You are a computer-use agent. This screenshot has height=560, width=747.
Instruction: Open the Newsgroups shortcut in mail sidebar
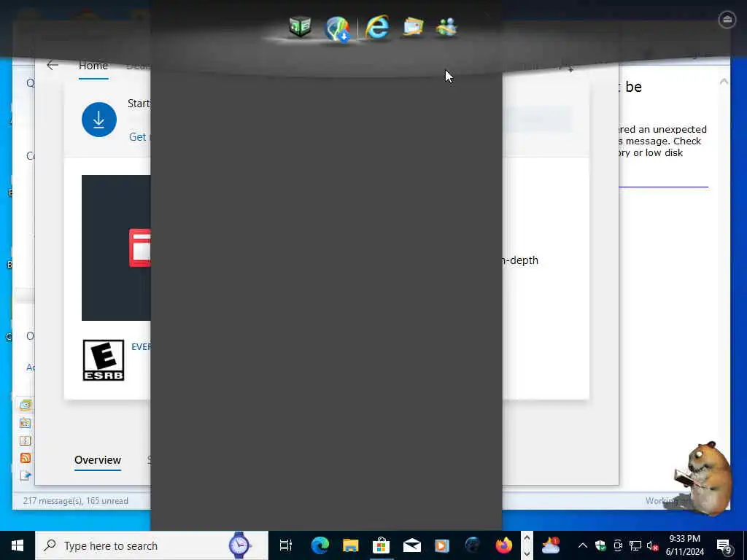[x=26, y=475]
